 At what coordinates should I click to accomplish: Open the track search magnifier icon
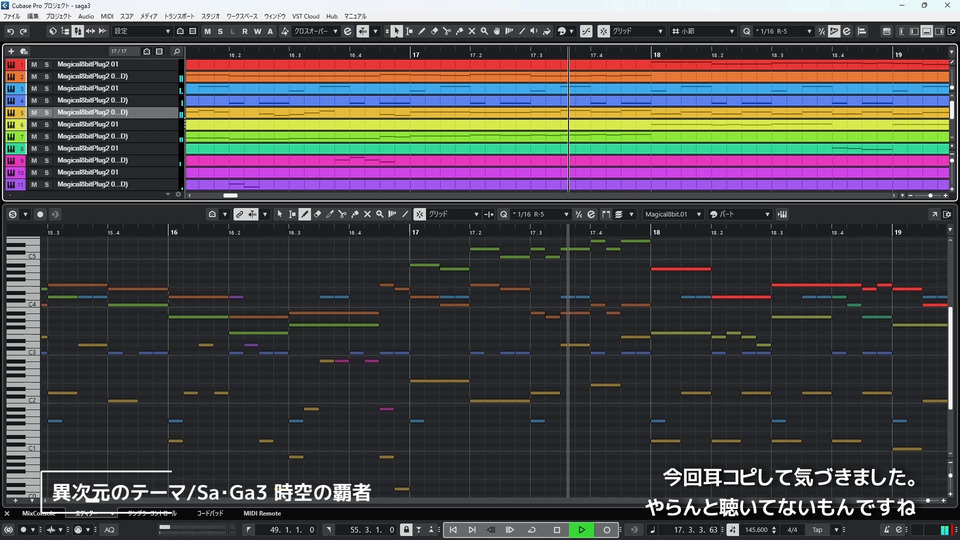177,51
